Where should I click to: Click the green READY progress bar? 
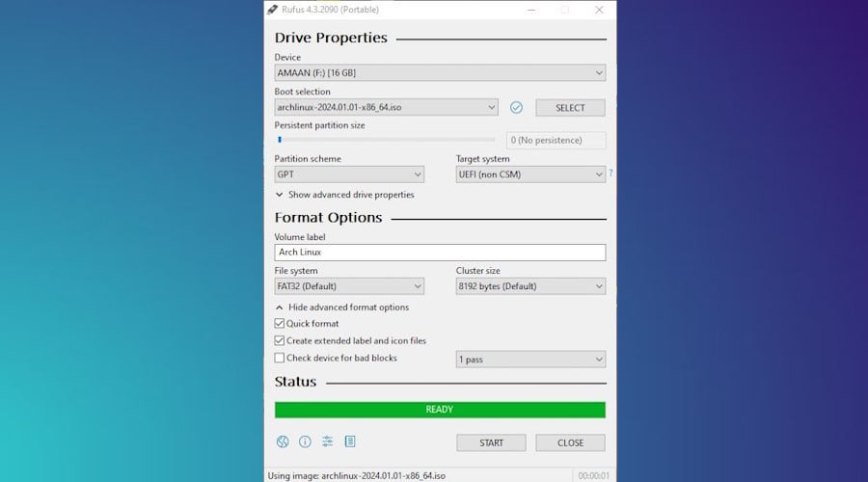pyautogui.click(x=440, y=410)
